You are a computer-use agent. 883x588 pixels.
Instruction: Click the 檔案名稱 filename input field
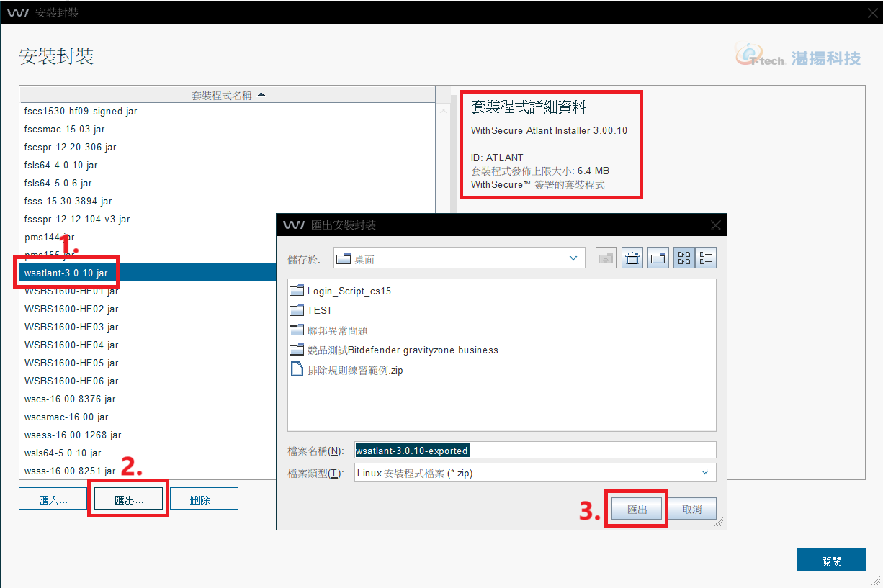(535, 451)
